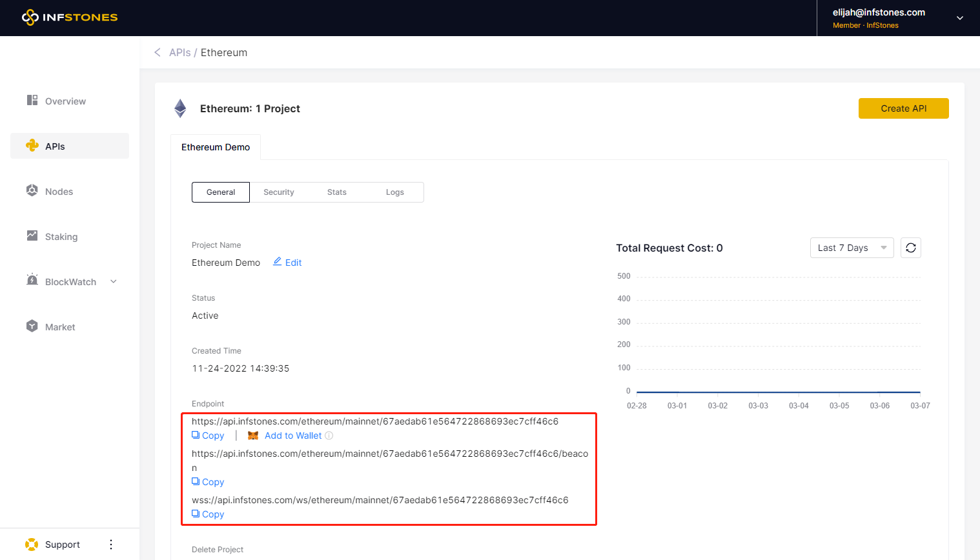Click the wss endpoint URL text

380,500
